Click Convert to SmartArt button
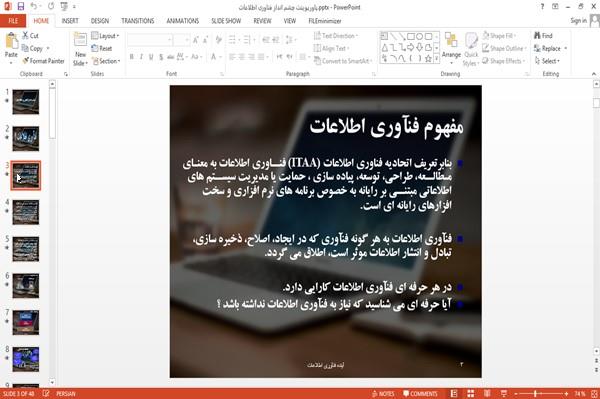 click(x=343, y=61)
